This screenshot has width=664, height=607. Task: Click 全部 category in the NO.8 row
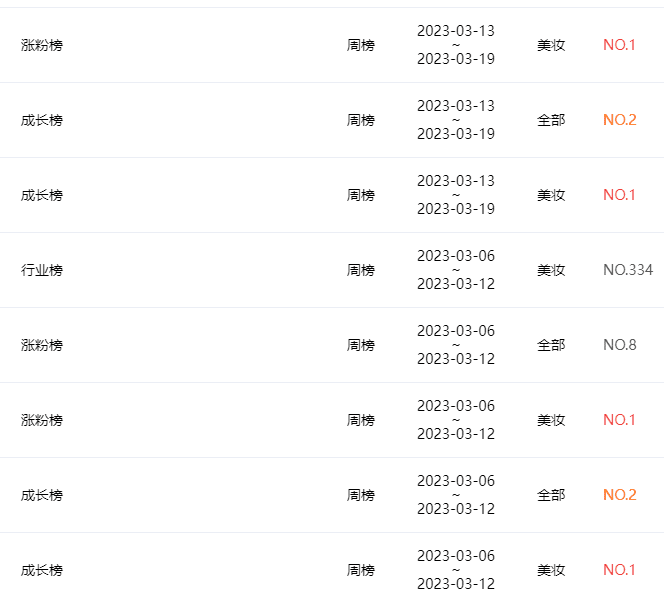551,345
